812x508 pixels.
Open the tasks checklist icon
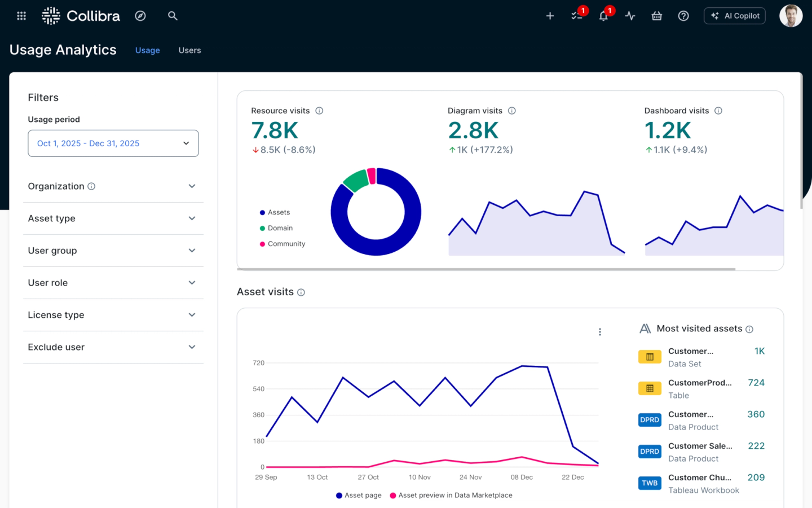pyautogui.click(x=576, y=16)
